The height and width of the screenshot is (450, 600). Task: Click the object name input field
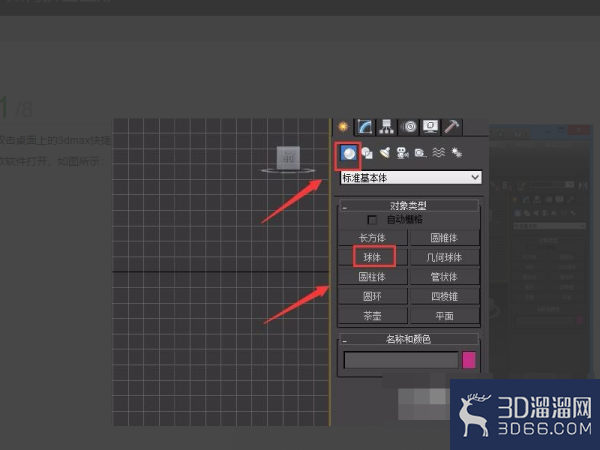(x=401, y=360)
